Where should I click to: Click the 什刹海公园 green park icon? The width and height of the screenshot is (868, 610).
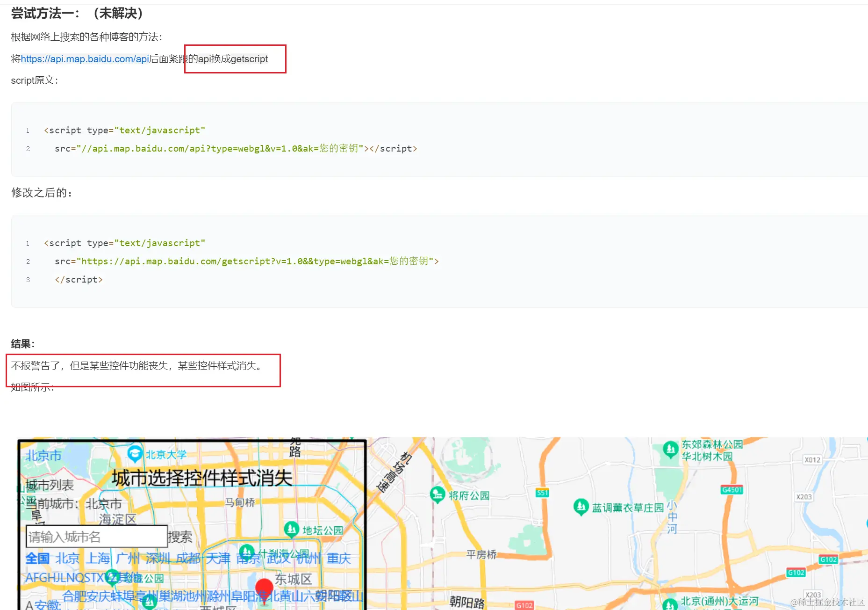tap(247, 552)
